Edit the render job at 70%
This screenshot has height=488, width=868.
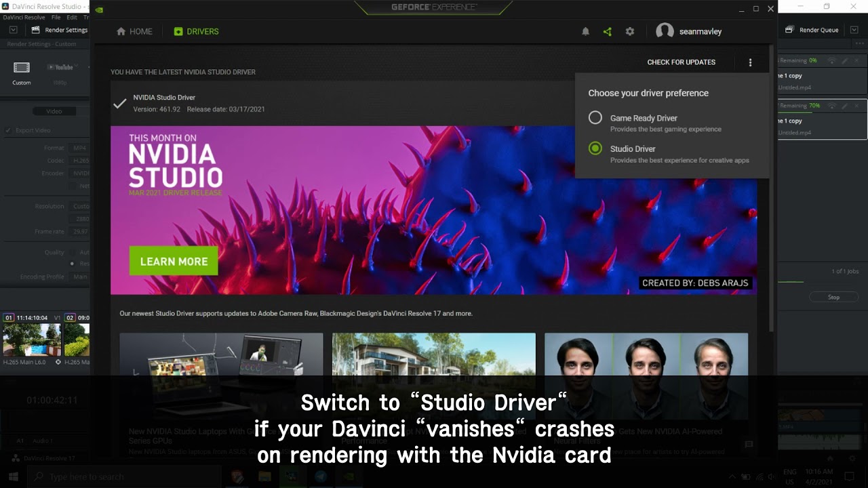[x=844, y=106]
